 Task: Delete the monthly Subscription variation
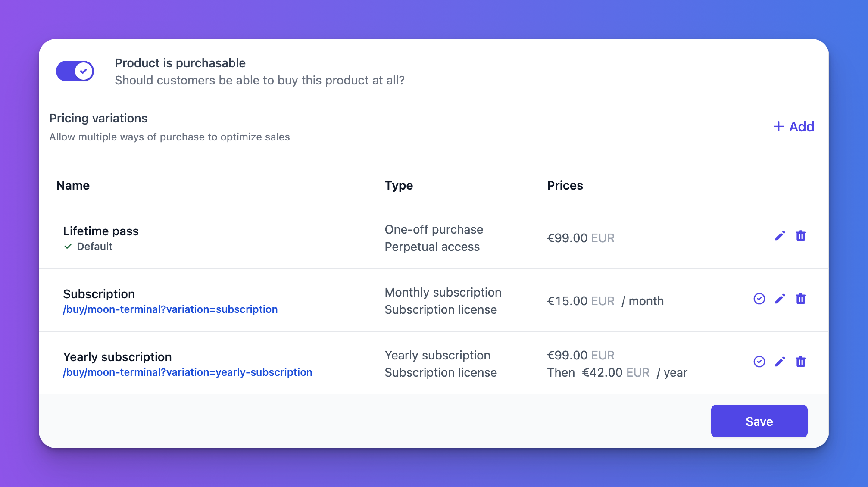(800, 299)
